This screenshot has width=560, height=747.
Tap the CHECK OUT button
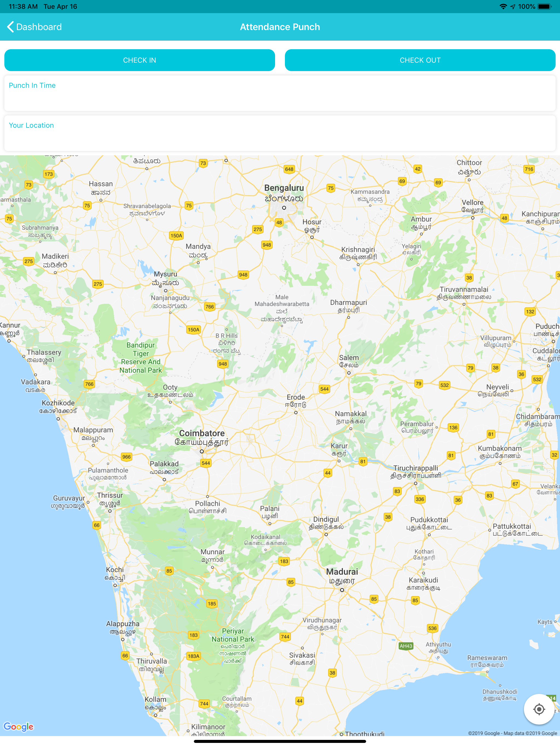point(420,60)
